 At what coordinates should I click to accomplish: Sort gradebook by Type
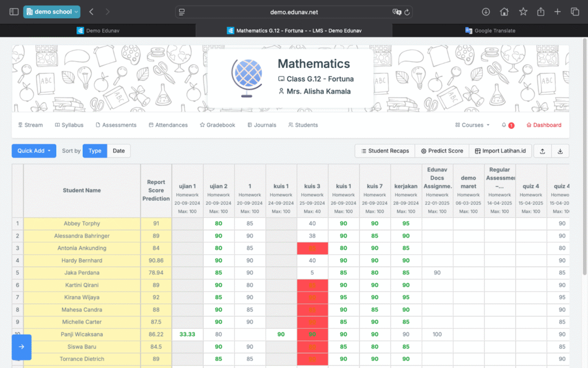(95, 151)
